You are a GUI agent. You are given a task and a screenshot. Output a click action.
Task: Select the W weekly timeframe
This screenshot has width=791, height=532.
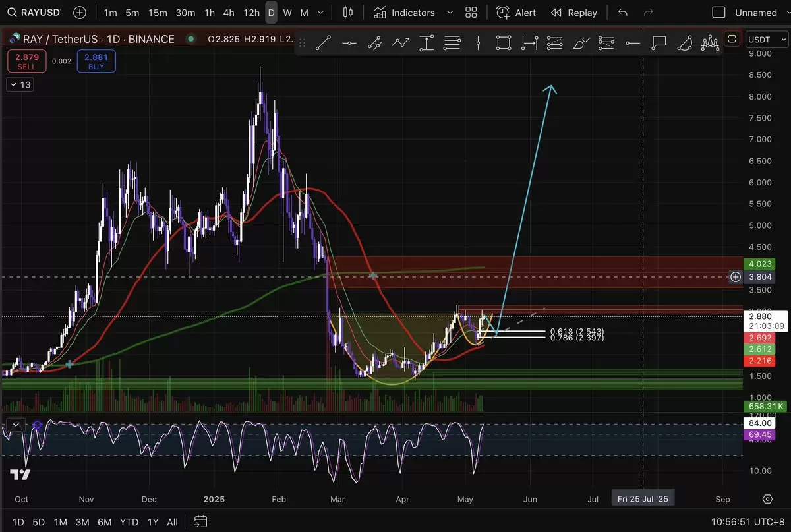[x=287, y=13]
